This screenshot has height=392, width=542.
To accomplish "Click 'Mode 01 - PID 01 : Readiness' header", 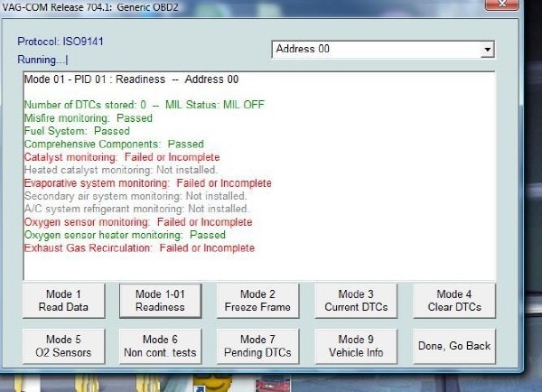I will 131,79.
